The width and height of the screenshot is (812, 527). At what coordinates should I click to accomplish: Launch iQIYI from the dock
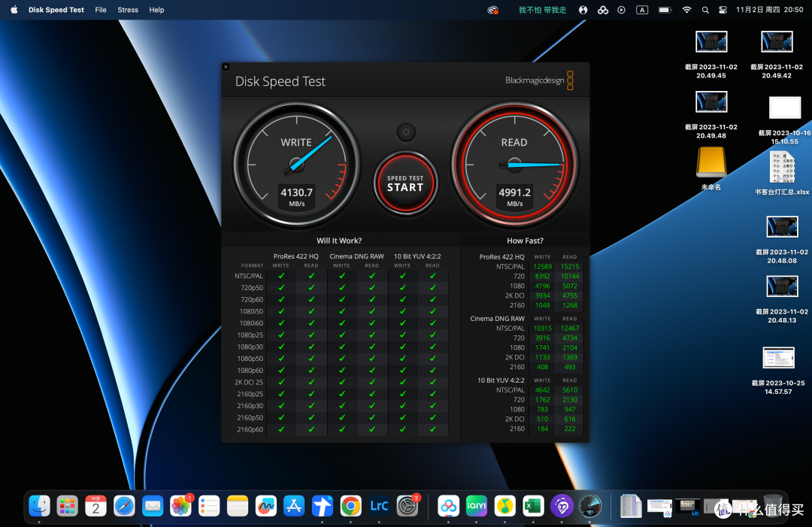pos(477,506)
